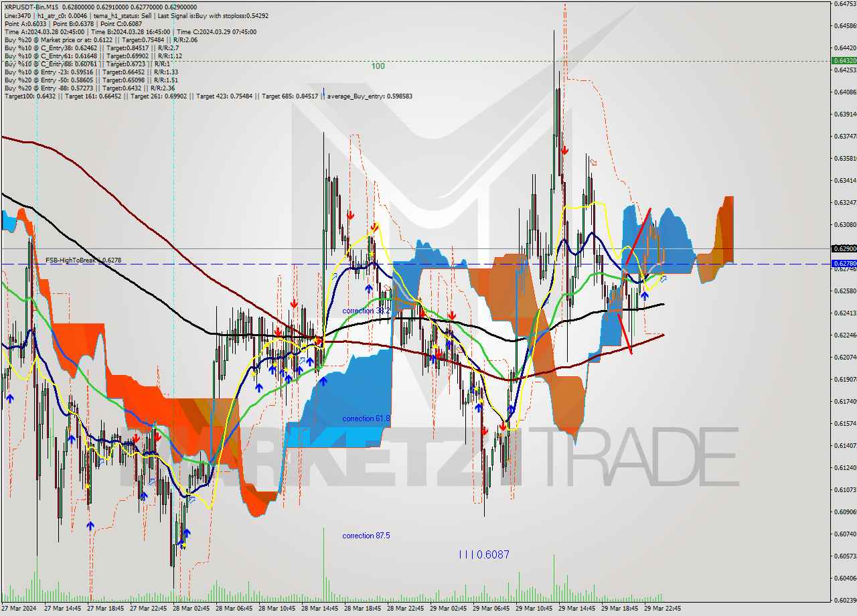This screenshot has width=857, height=616.
Task: Click the 'C_Entry38: 0.62462' buy line
Action: (91, 48)
